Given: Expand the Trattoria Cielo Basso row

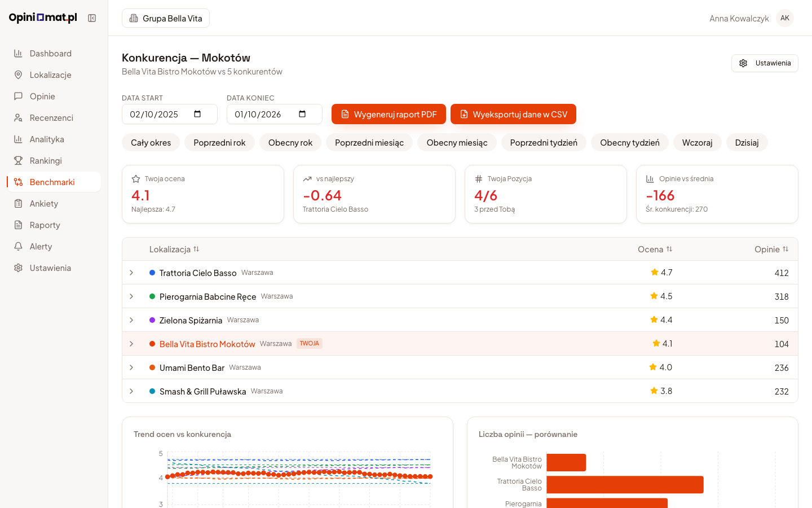Looking at the screenshot, I should point(131,273).
